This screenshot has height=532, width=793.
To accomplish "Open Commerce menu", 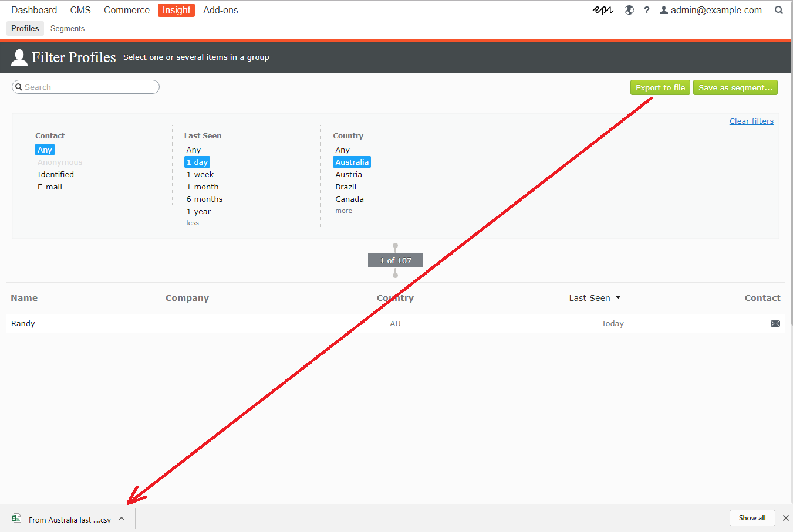I will coord(127,10).
